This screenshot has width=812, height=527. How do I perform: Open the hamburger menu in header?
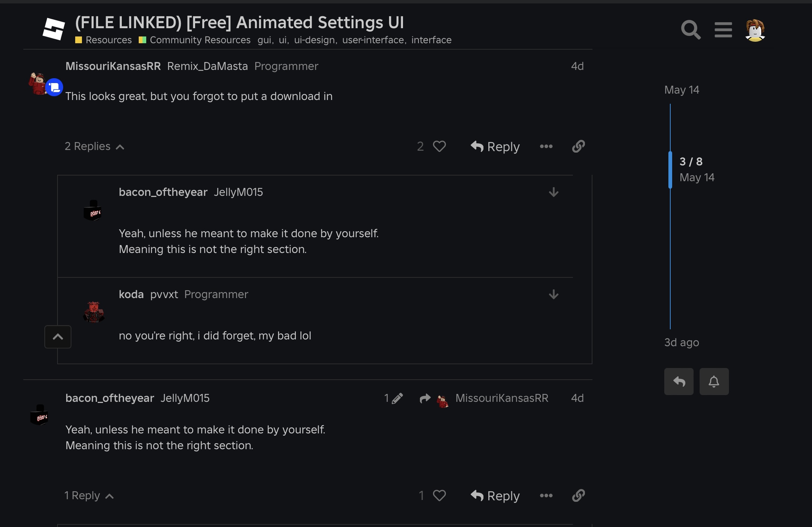(x=723, y=30)
